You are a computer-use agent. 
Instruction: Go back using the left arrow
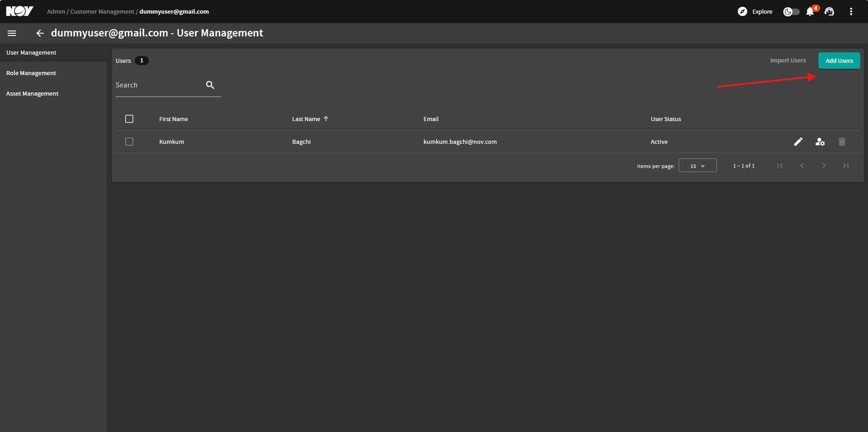coord(40,33)
